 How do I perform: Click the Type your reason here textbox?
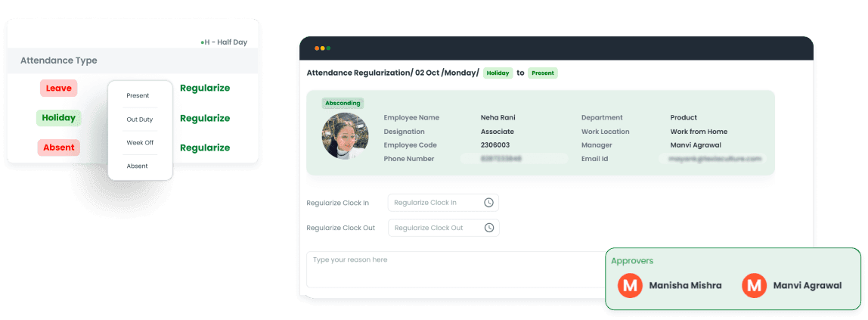coord(455,269)
